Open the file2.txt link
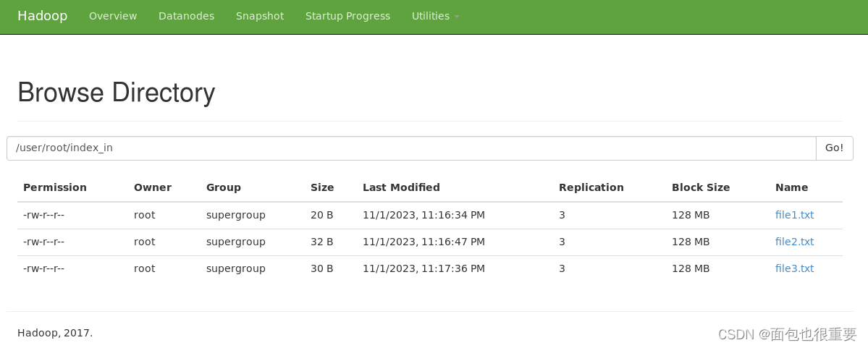 (794, 242)
